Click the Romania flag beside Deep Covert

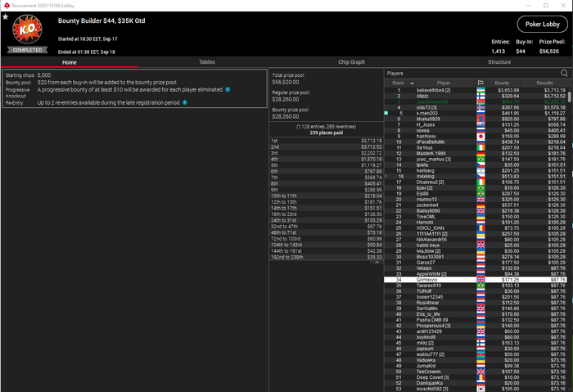(x=481, y=377)
